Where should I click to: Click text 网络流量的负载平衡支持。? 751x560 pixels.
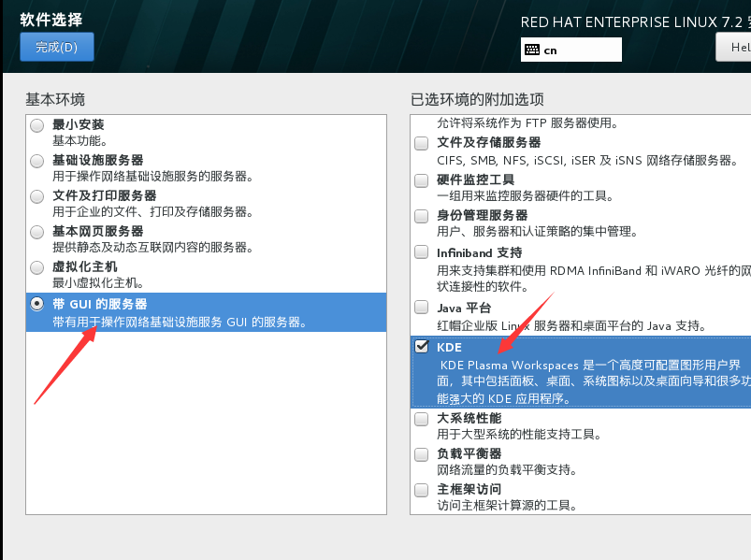(507, 470)
